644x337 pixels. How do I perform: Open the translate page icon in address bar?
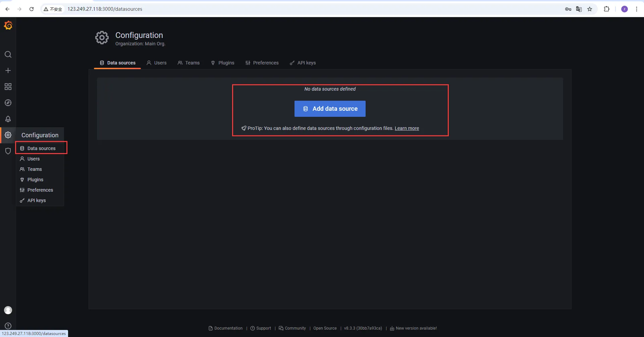click(x=579, y=9)
